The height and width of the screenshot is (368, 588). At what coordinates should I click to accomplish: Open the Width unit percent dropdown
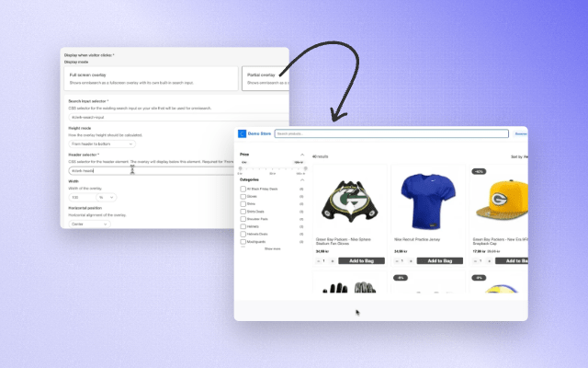click(x=107, y=197)
